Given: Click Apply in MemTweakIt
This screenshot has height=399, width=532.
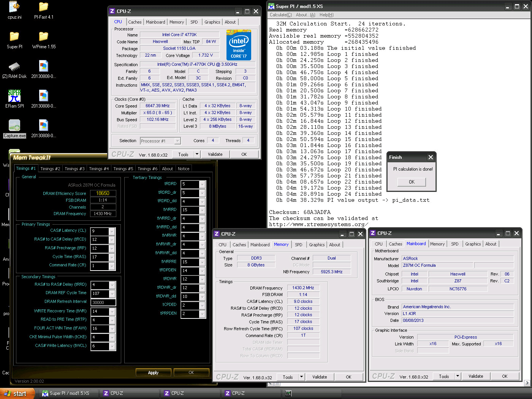Looking at the screenshot, I should [x=153, y=372].
